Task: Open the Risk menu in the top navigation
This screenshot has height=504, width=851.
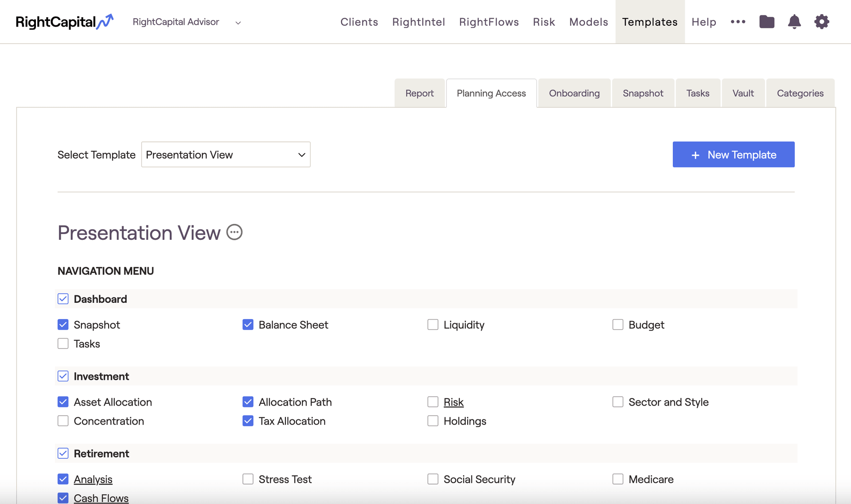Action: point(544,22)
